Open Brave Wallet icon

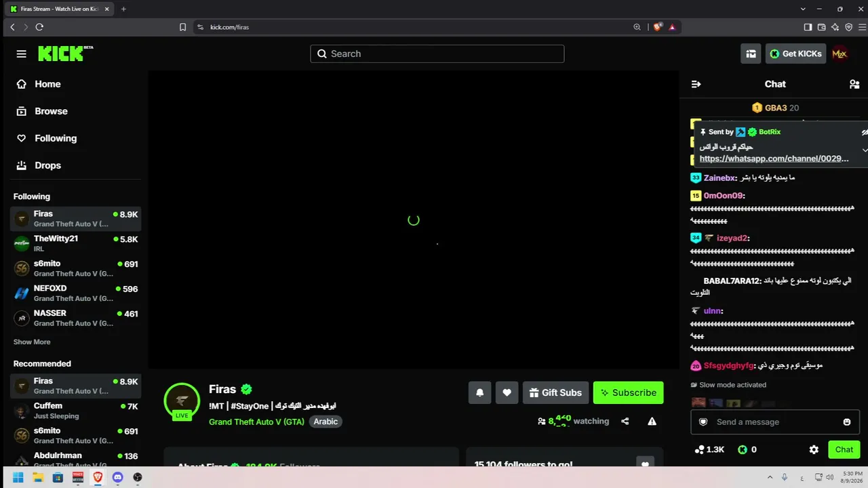click(x=821, y=27)
